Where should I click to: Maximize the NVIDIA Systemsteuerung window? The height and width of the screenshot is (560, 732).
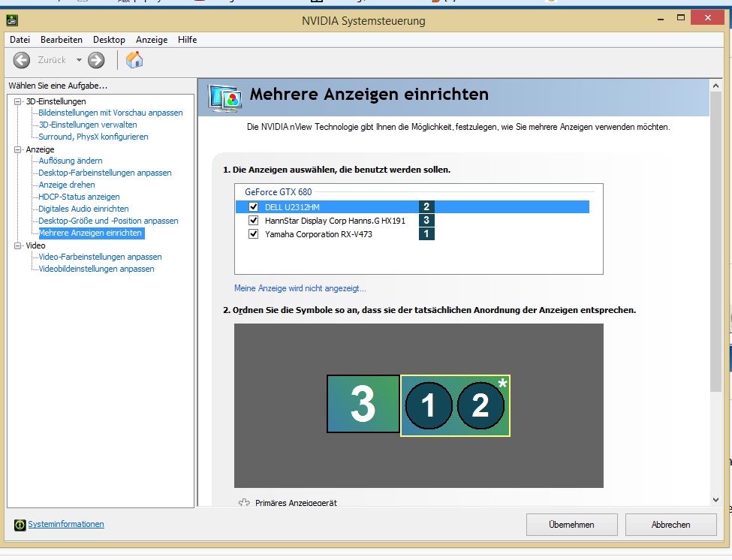[681, 18]
